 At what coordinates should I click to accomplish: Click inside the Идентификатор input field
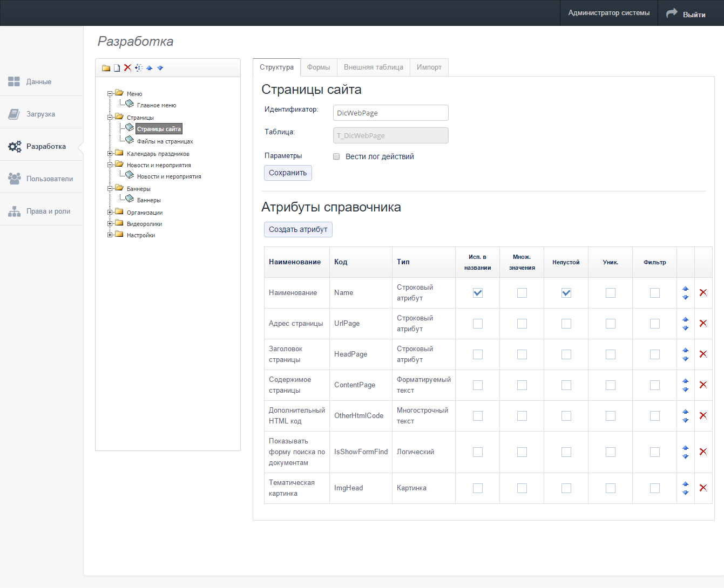click(390, 112)
